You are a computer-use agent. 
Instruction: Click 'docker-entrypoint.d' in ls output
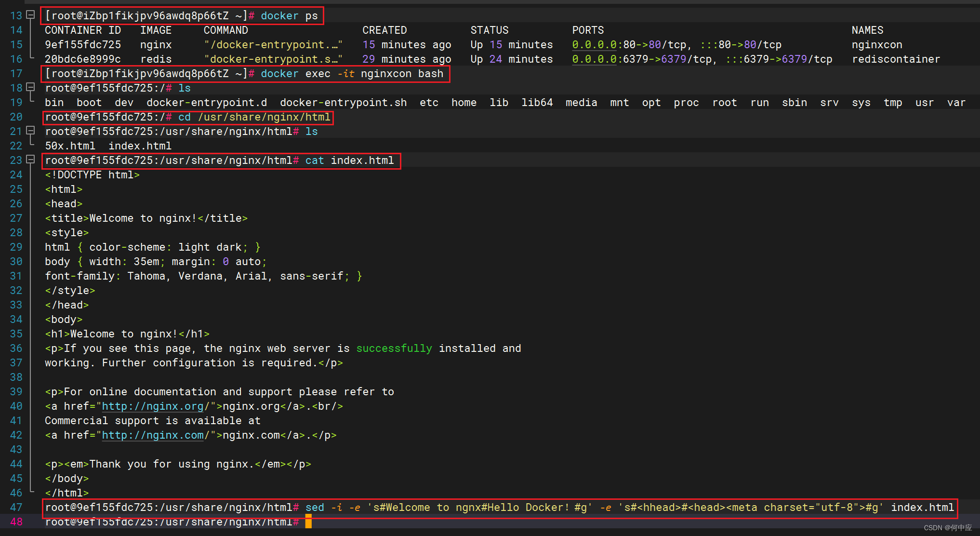(207, 103)
